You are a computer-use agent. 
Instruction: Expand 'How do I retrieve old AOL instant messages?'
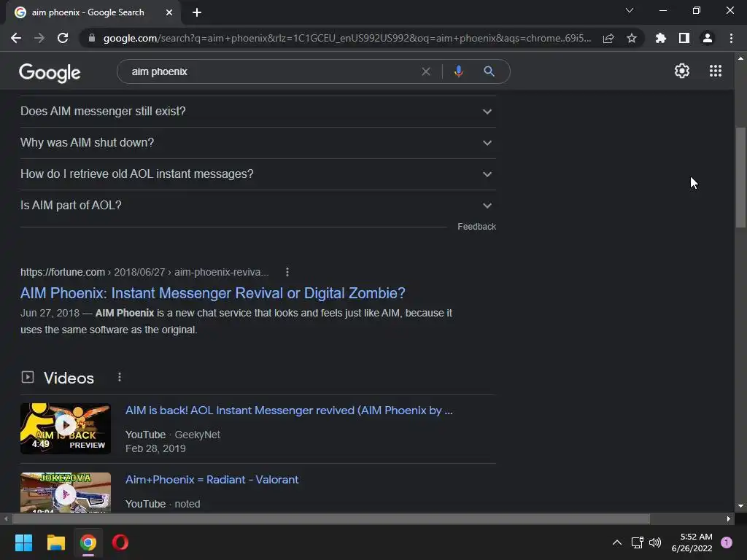[258, 174]
